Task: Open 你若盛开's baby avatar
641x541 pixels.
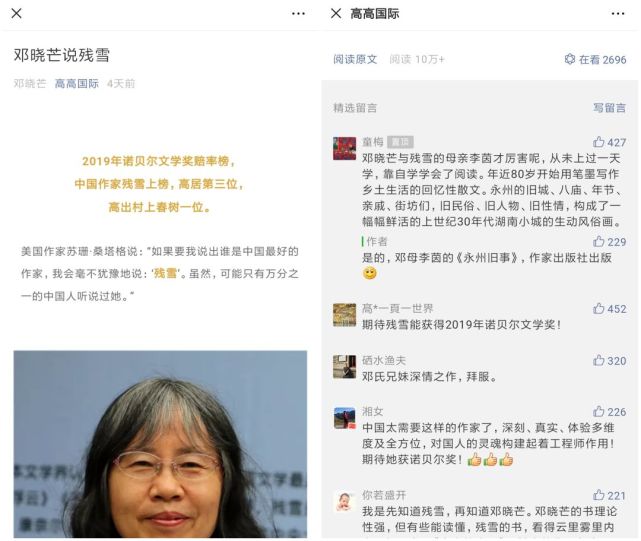Action: tap(344, 501)
